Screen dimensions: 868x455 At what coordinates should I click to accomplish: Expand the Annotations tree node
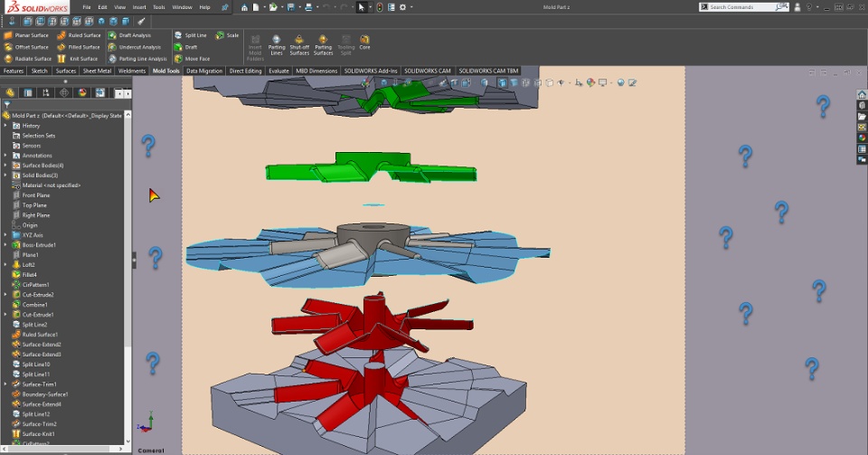click(x=5, y=156)
